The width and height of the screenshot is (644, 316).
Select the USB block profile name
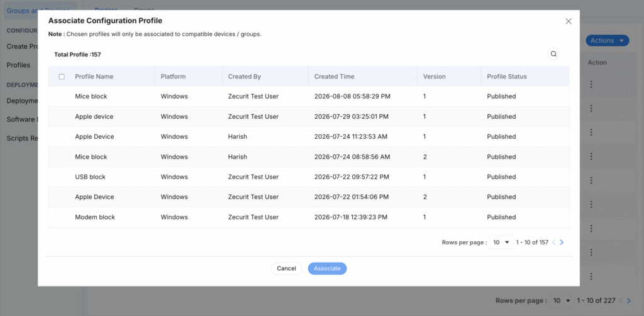coord(91,177)
